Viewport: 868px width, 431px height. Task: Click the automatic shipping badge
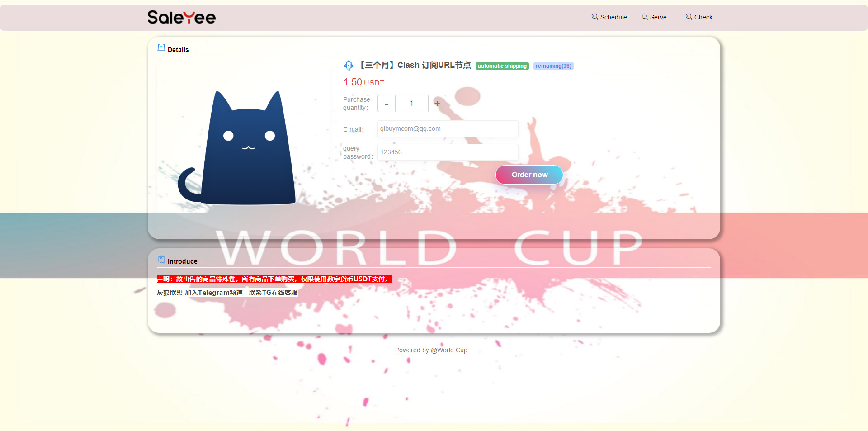click(x=502, y=66)
